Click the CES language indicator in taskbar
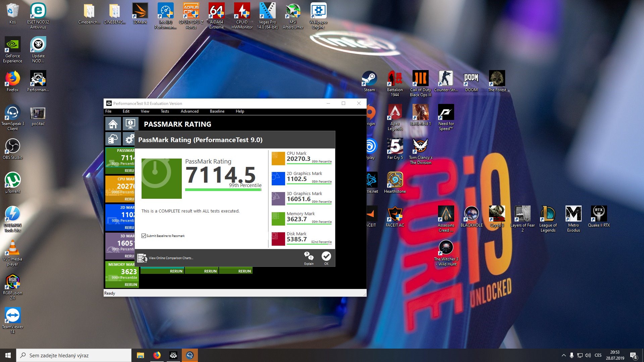Image resolution: width=644 pixels, height=362 pixels. tap(598, 355)
